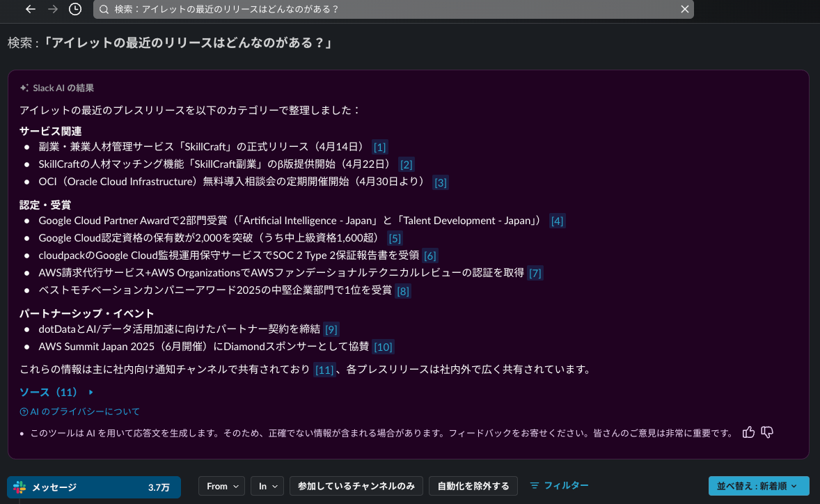Image resolution: width=820 pixels, height=504 pixels.
Task: Open citation [1] for SkillCraft release
Action: tap(379, 147)
